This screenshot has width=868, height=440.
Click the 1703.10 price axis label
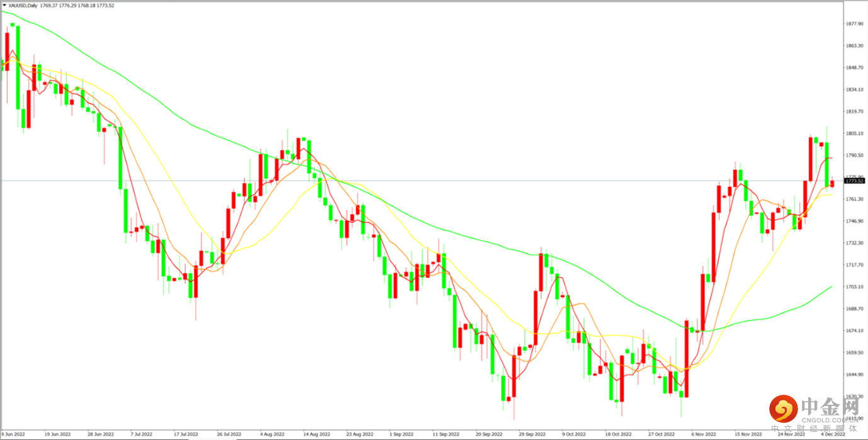click(854, 287)
